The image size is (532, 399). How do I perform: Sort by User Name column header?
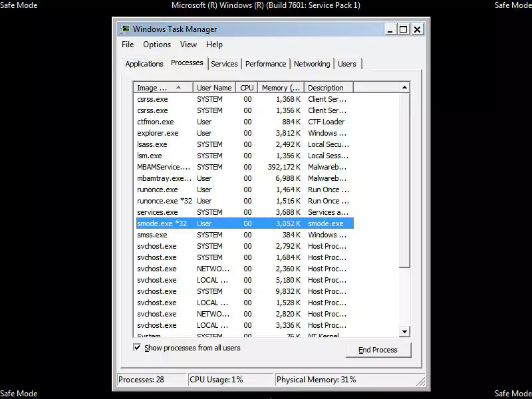[214, 88]
